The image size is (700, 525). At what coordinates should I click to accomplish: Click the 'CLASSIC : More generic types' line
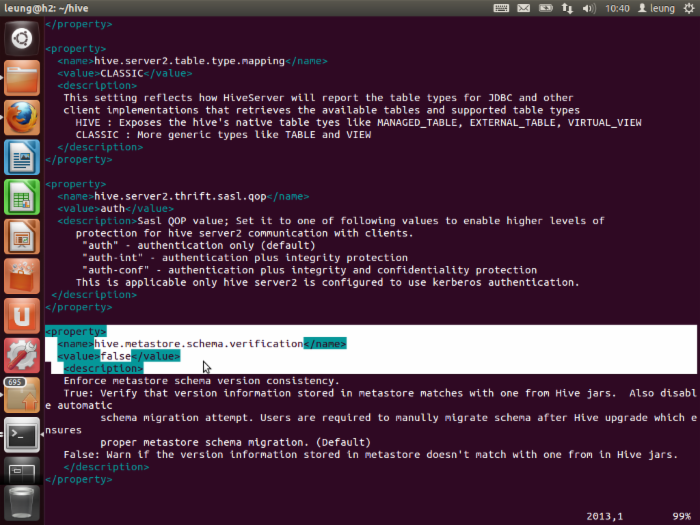point(223,135)
